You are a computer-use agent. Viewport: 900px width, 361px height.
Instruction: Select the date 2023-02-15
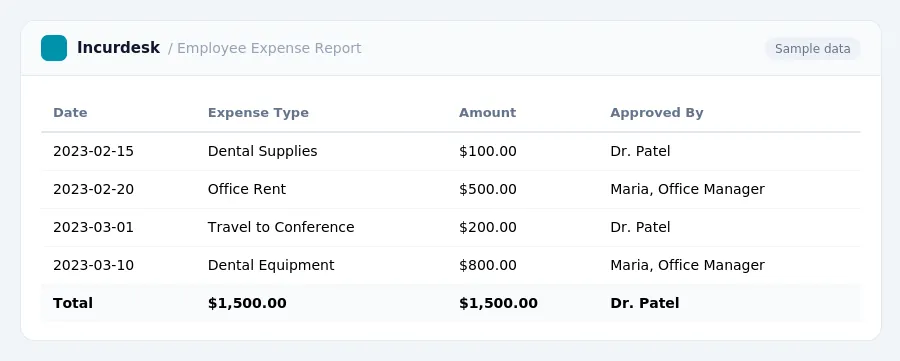coord(93,152)
